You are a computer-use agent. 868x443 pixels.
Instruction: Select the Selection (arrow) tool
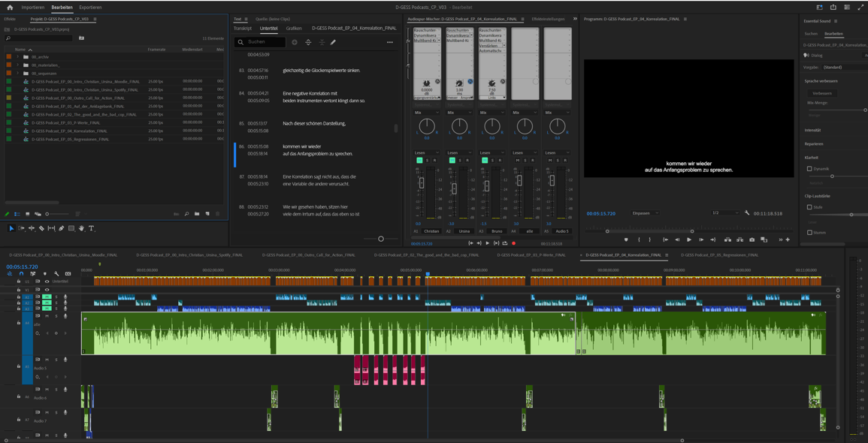pos(11,228)
